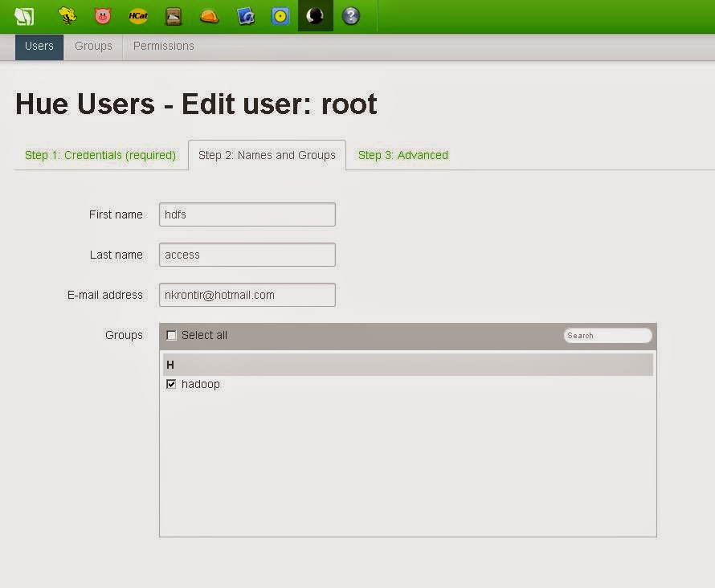This screenshot has width=715, height=588.
Task: Open the Job Browser blue icon
Action: click(245, 16)
